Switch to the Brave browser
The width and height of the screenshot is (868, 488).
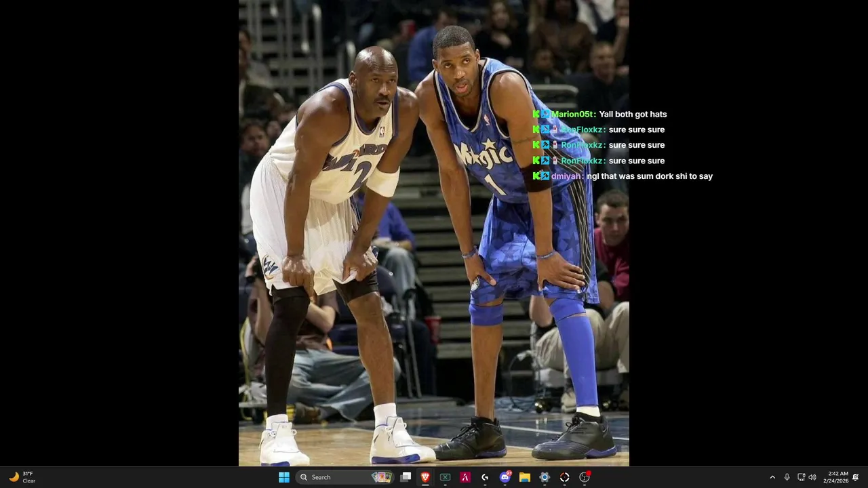tap(425, 477)
